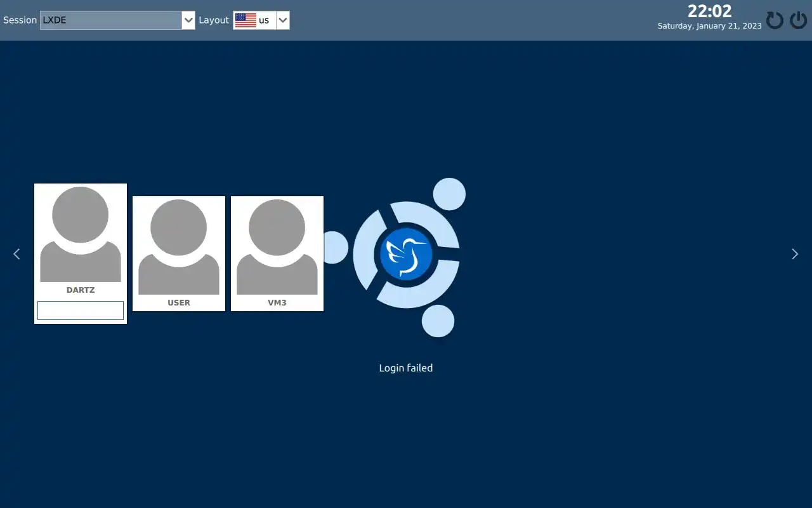Open the Session dropdown arrow
The image size is (812, 508).
(188, 20)
